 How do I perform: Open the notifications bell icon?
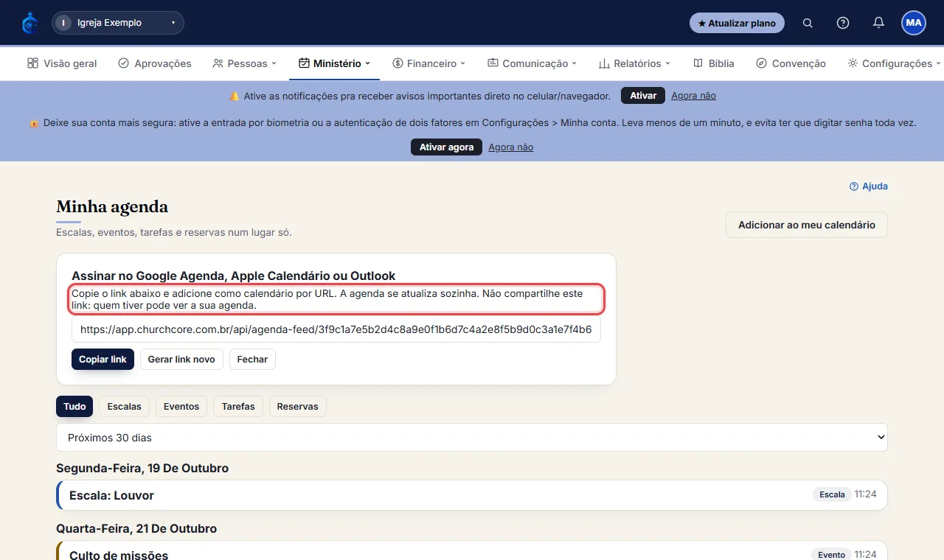point(878,23)
